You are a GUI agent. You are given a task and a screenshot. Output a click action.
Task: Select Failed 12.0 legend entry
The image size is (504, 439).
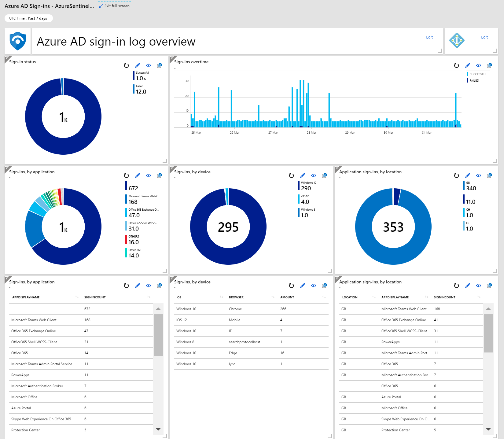(x=140, y=90)
